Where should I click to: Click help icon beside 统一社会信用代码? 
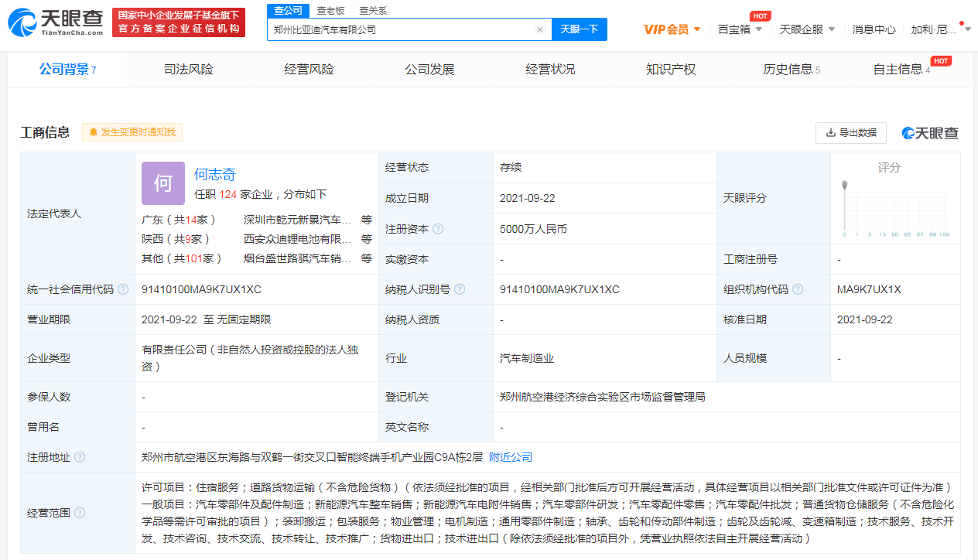pos(123,289)
